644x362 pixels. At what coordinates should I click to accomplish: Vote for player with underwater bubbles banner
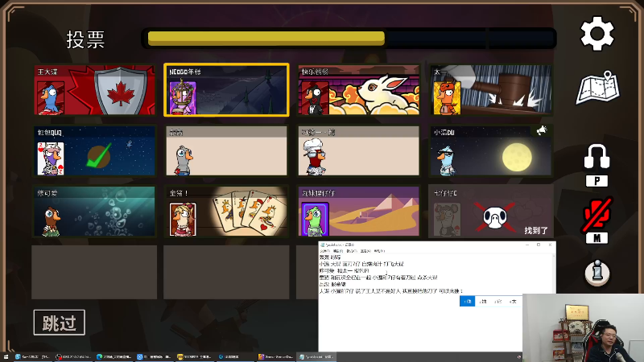point(95,212)
